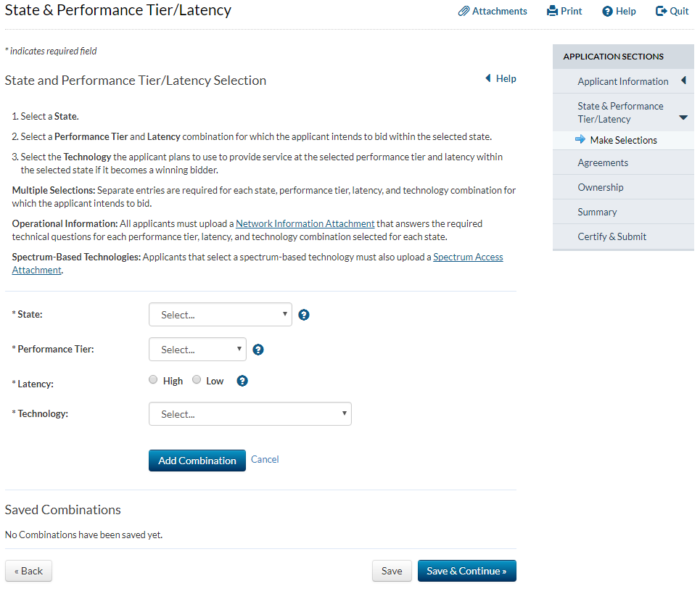The height and width of the screenshot is (594, 700).
Task: Open the Technology dropdown
Action: coord(250,414)
